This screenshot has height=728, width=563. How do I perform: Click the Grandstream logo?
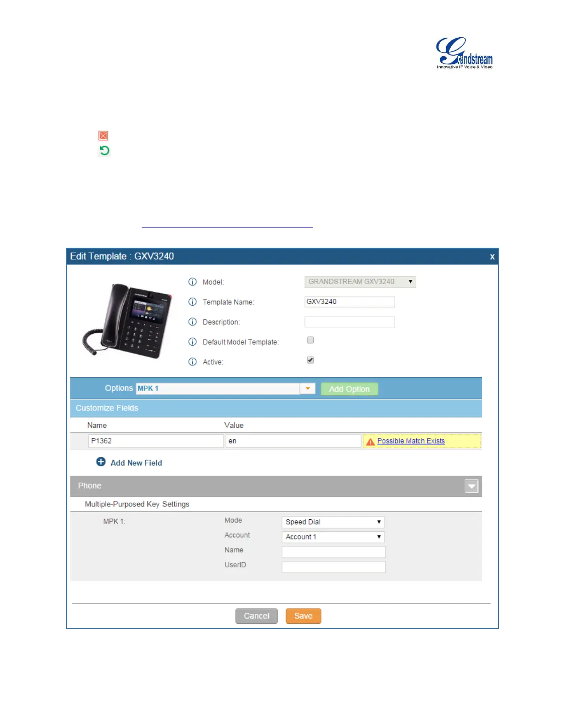[x=464, y=53]
